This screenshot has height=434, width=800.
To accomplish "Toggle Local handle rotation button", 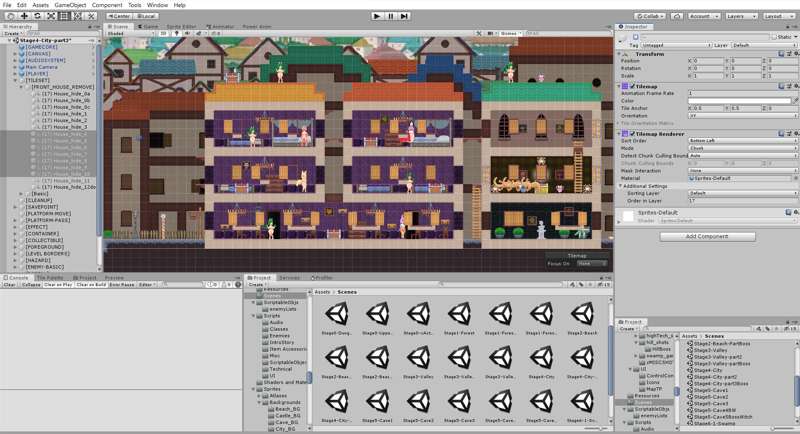I will click(x=147, y=16).
